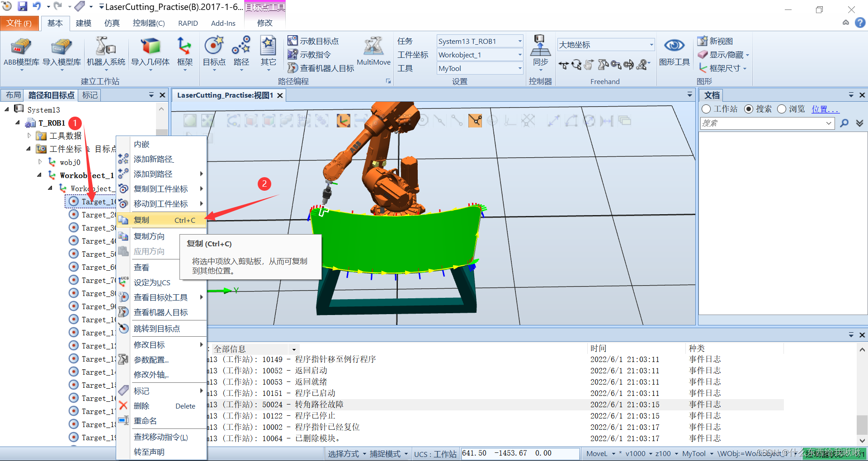Click the 查看机器人目标 ribbon icon

[321, 68]
